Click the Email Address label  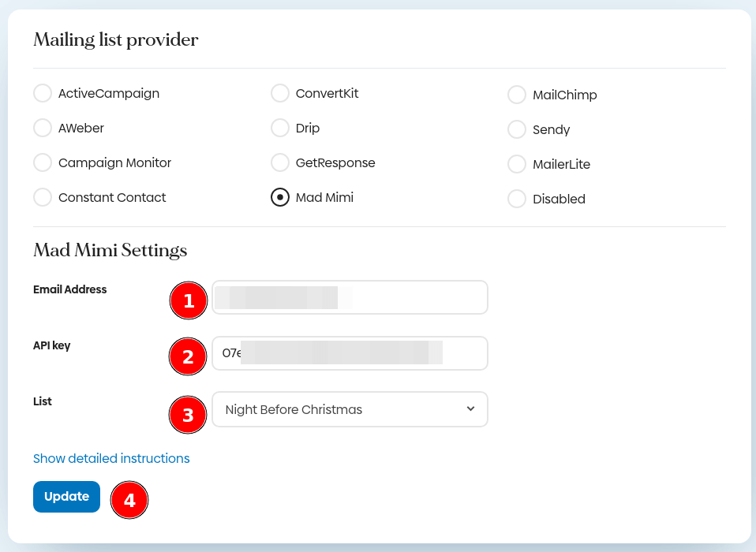pyautogui.click(x=70, y=289)
